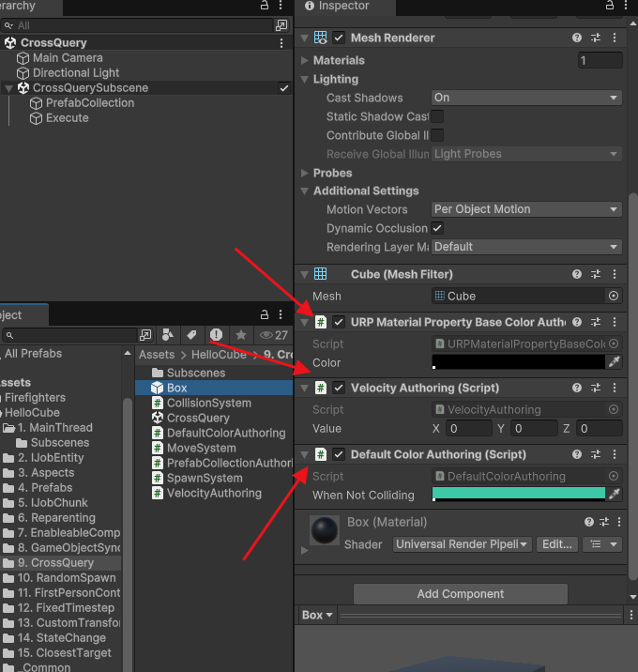Image resolution: width=638 pixels, height=672 pixels.
Task: Open CrossQuery scene kebab menu
Action: coord(281,43)
